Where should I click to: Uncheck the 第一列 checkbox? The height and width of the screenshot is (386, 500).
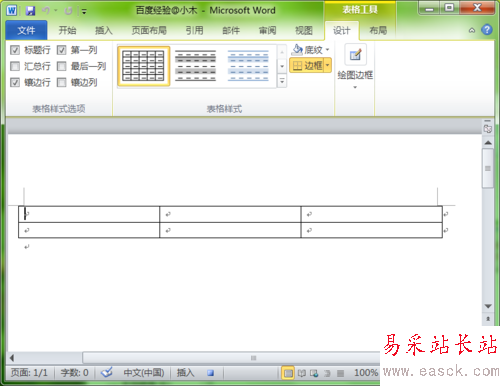[x=62, y=50]
